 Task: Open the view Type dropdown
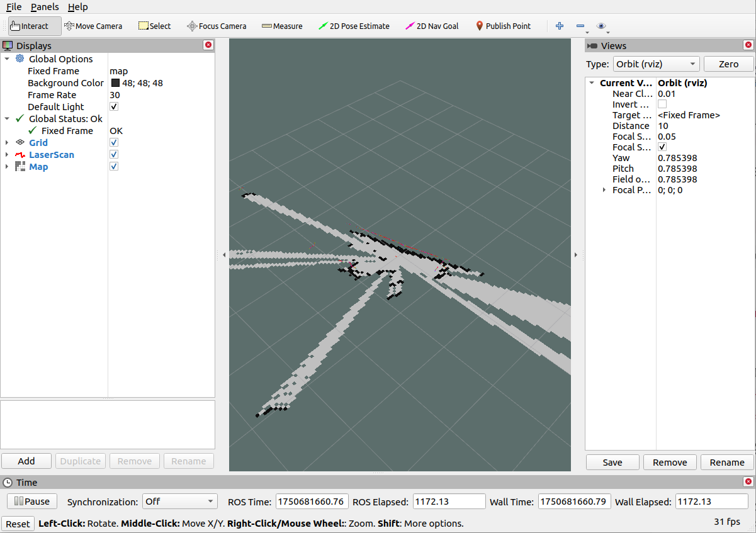657,64
